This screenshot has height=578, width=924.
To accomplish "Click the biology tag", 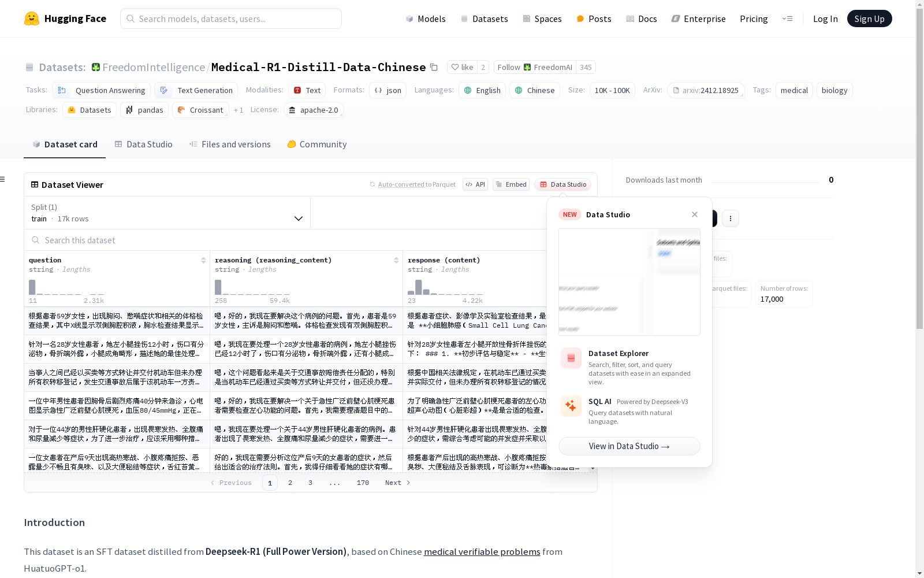I will click(x=834, y=90).
